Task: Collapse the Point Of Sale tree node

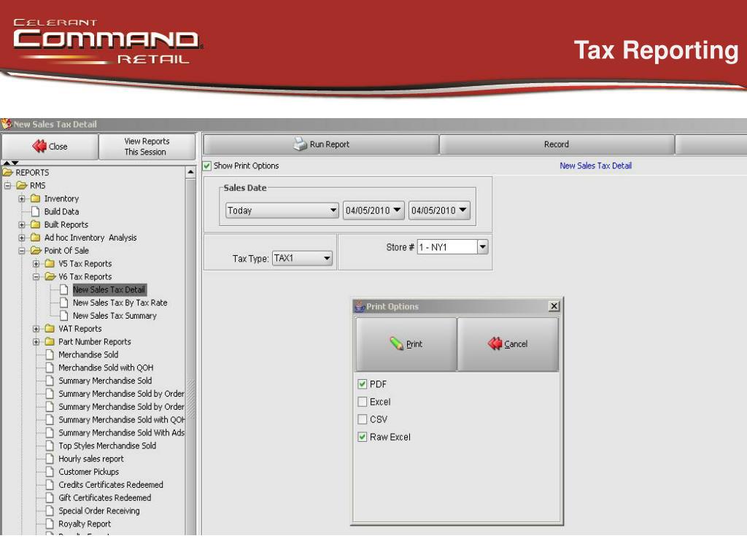Action: [22, 251]
